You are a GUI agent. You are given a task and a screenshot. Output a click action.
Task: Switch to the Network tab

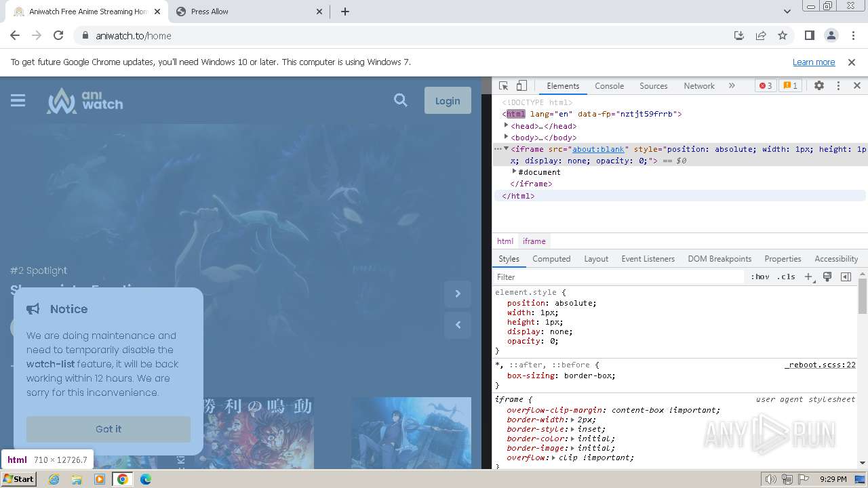[x=699, y=86]
